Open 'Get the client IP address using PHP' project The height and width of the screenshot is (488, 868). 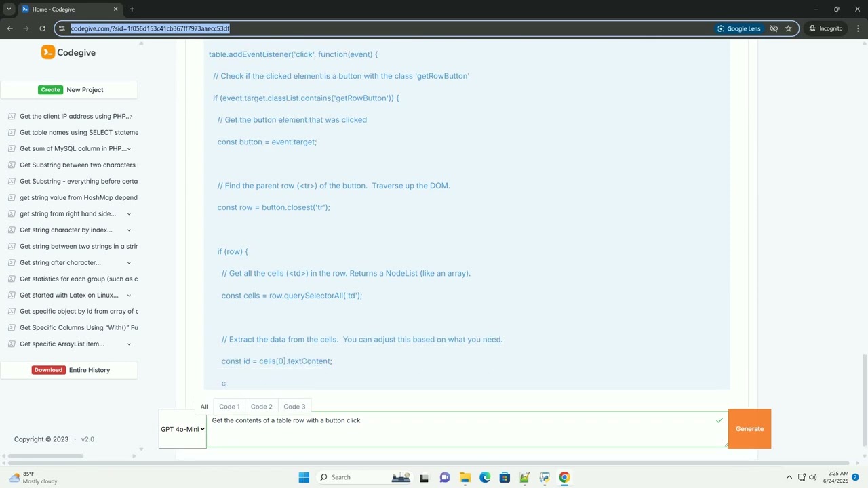[x=75, y=116]
